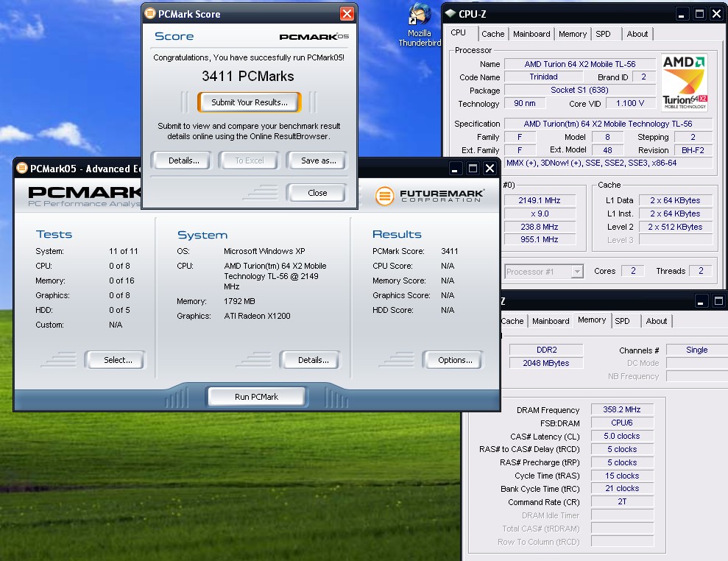Viewport: 728px width, 561px height.
Task: Open the Processor #1 selection dropdown
Action: (x=577, y=271)
